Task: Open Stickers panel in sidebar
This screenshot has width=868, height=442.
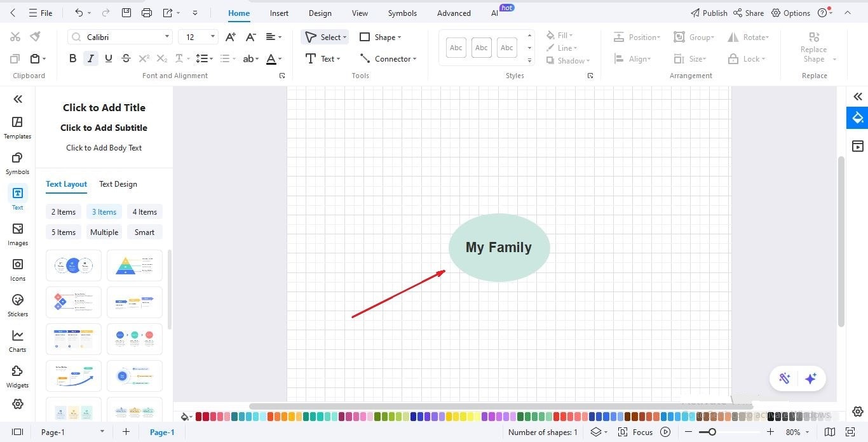Action: click(x=18, y=305)
